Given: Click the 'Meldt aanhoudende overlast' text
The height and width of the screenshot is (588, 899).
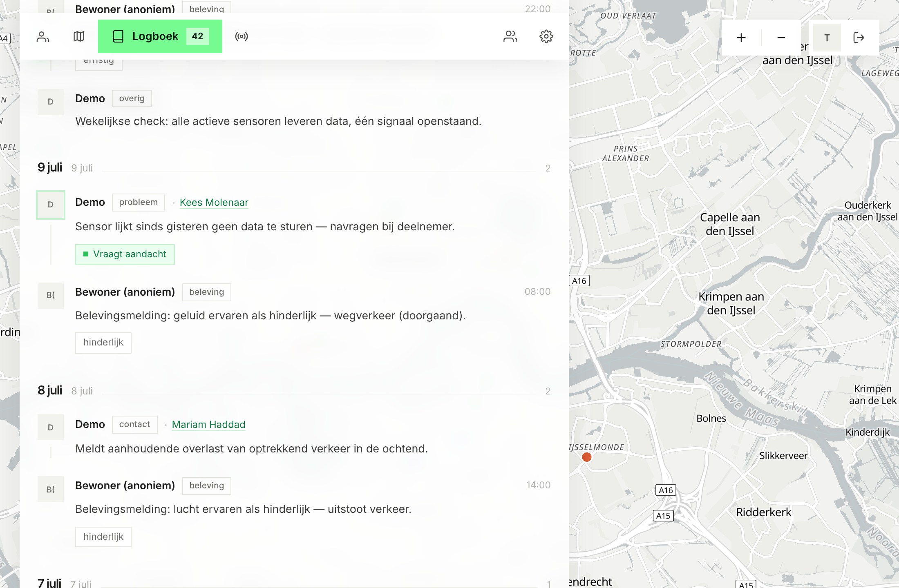Looking at the screenshot, I should point(251,449).
